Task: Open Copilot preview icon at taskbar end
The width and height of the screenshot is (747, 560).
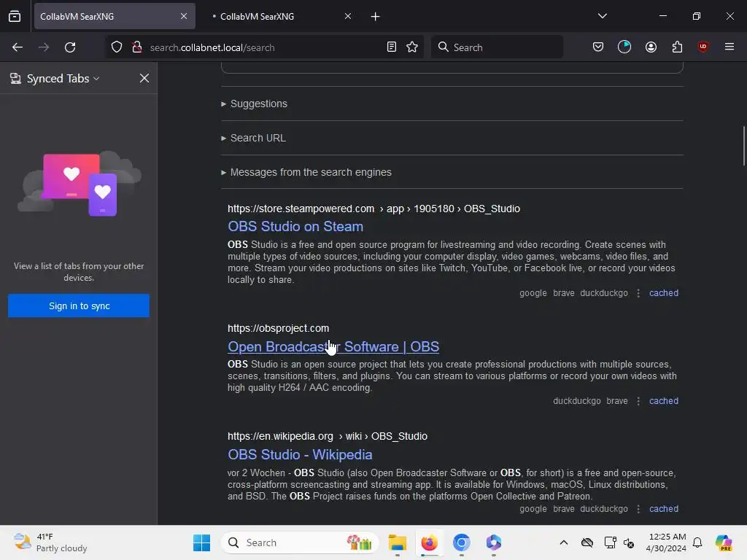Action: tap(724, 542)
